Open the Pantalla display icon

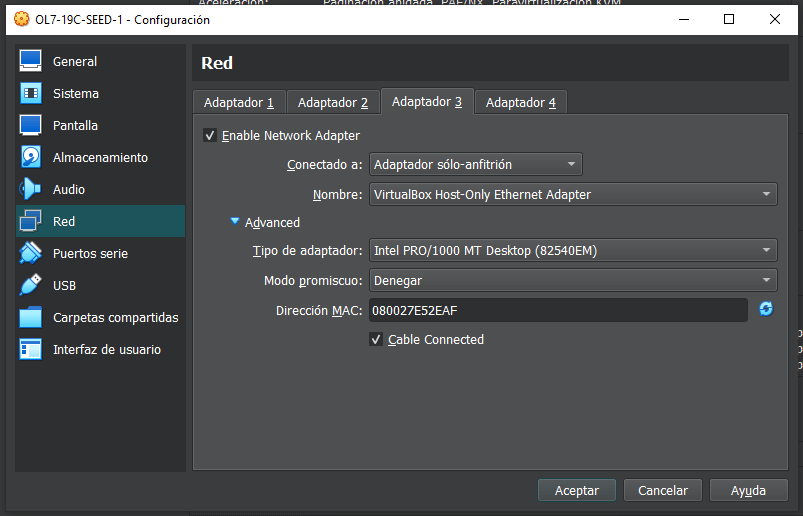pyautogui.click(x=31, y=125)
